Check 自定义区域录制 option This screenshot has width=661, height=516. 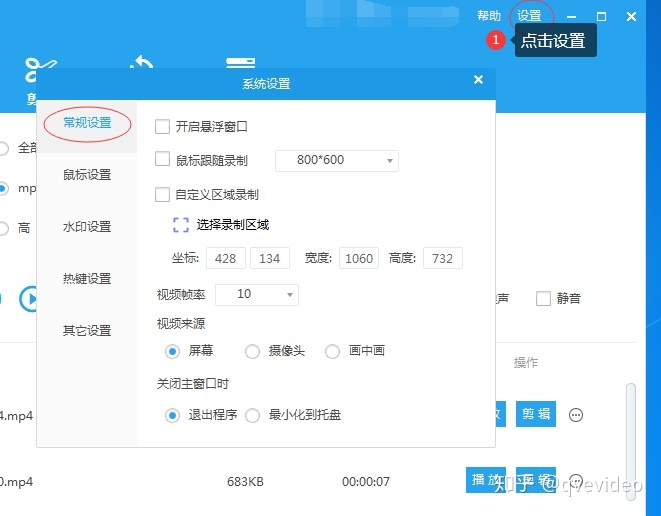pos(162,195)
